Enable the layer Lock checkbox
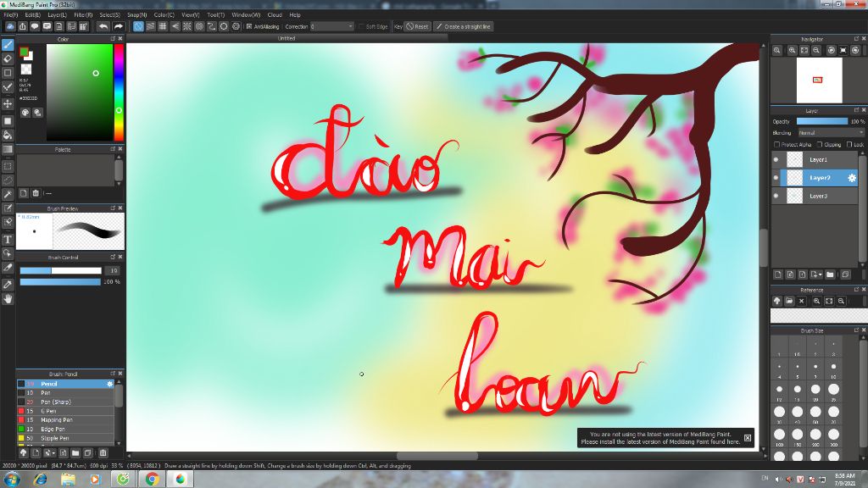 point(849,144)
